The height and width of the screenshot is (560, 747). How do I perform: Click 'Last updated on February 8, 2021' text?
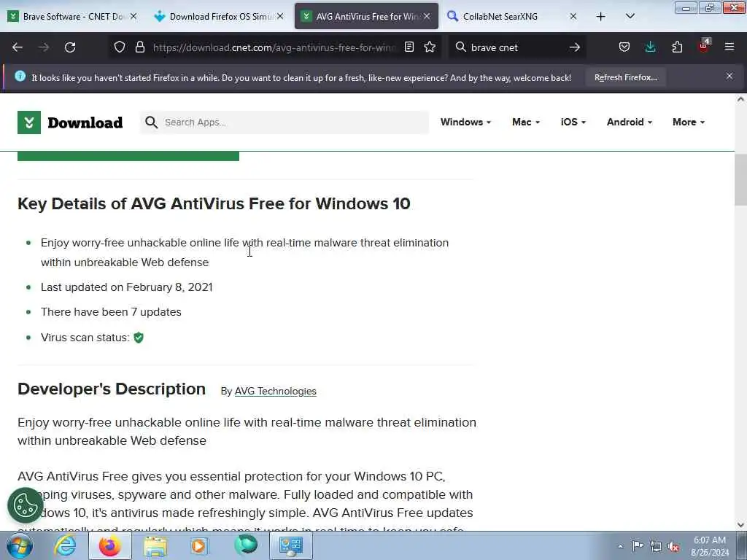pyautogui.click(x=127, y=287)
